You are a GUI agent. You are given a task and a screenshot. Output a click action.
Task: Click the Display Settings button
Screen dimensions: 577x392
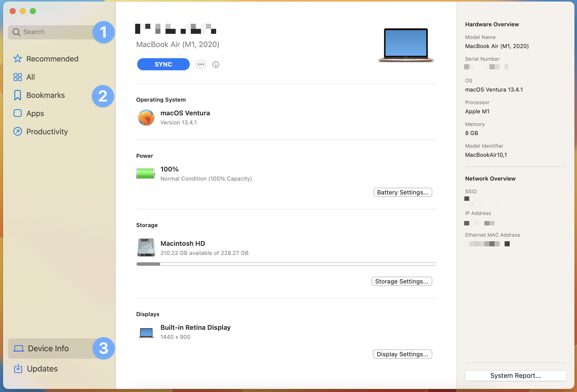(402, 354)
